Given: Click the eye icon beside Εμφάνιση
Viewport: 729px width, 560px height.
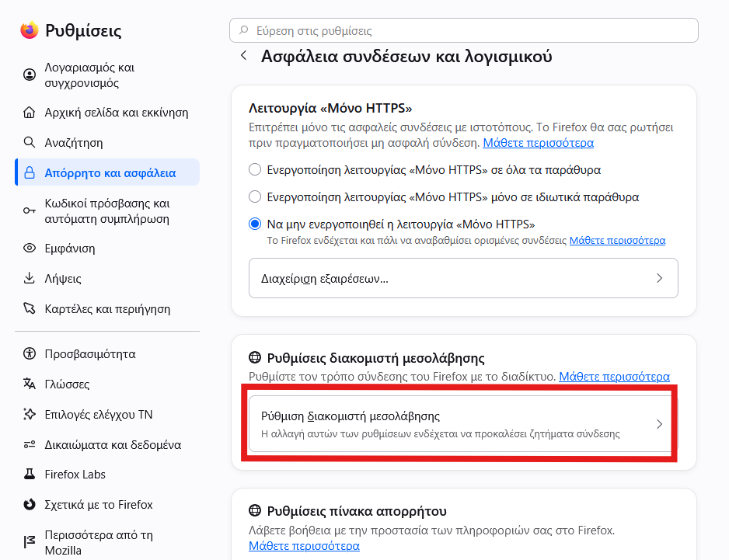Looking at the screenshot, I should pyautogui.click(x=30, y=249).
